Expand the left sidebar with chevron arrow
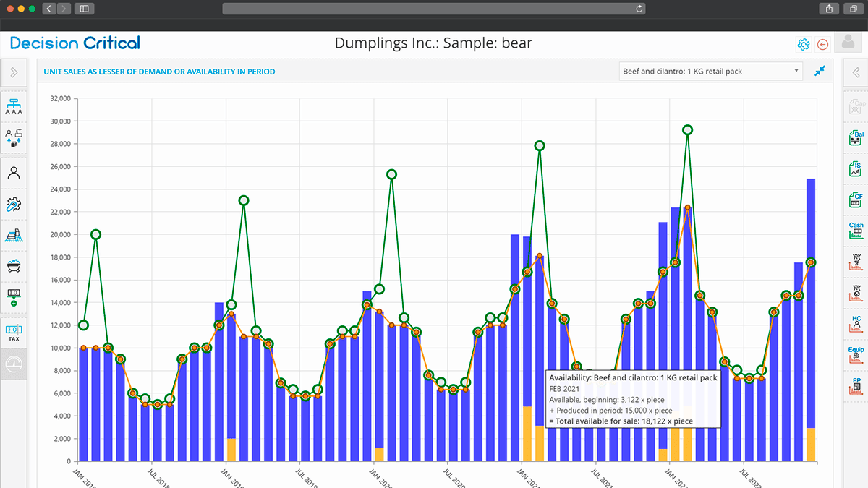The image size is (868, 488). pyautogui.click(x=14, y=72)
